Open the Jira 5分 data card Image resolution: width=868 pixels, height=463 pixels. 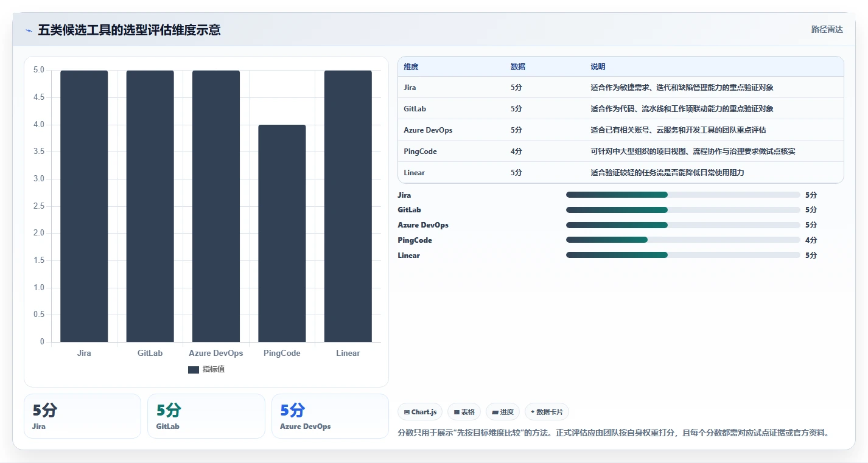82,416
